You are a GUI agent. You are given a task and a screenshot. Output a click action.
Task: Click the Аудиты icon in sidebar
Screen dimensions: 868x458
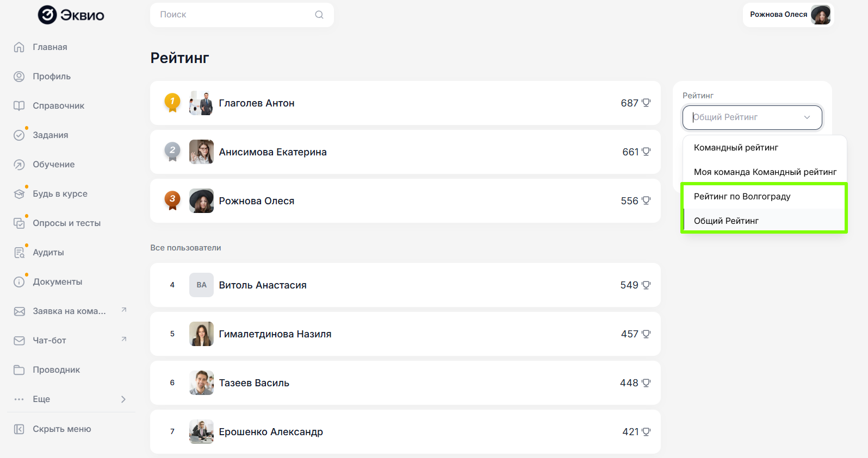coord(19,253)
